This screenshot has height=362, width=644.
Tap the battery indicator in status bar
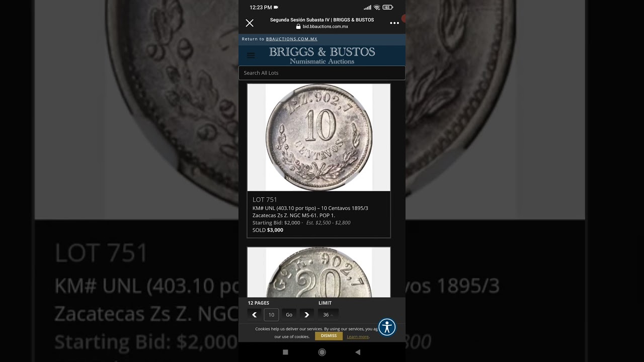[x=387, y=8]
